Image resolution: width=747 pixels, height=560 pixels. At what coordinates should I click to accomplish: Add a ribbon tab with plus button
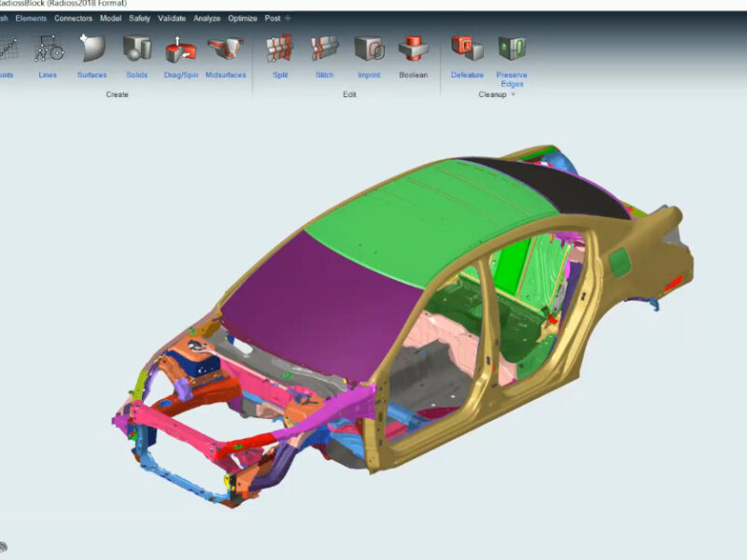288,18
